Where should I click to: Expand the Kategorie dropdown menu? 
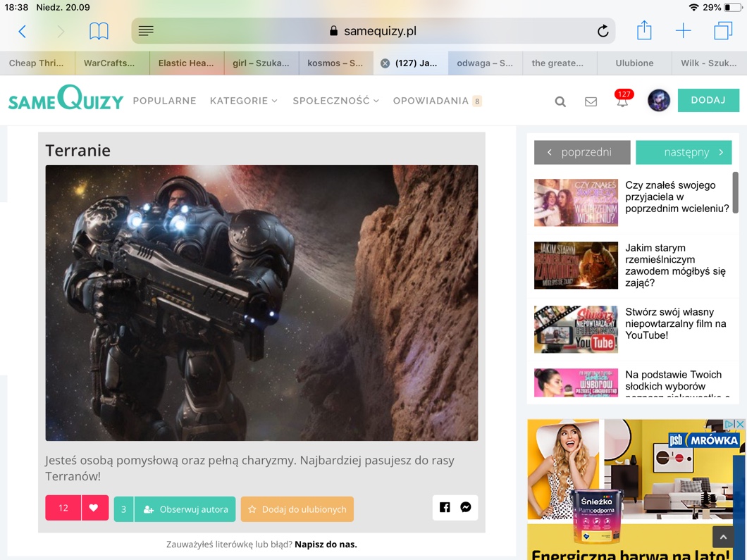(x=243, y=101)
